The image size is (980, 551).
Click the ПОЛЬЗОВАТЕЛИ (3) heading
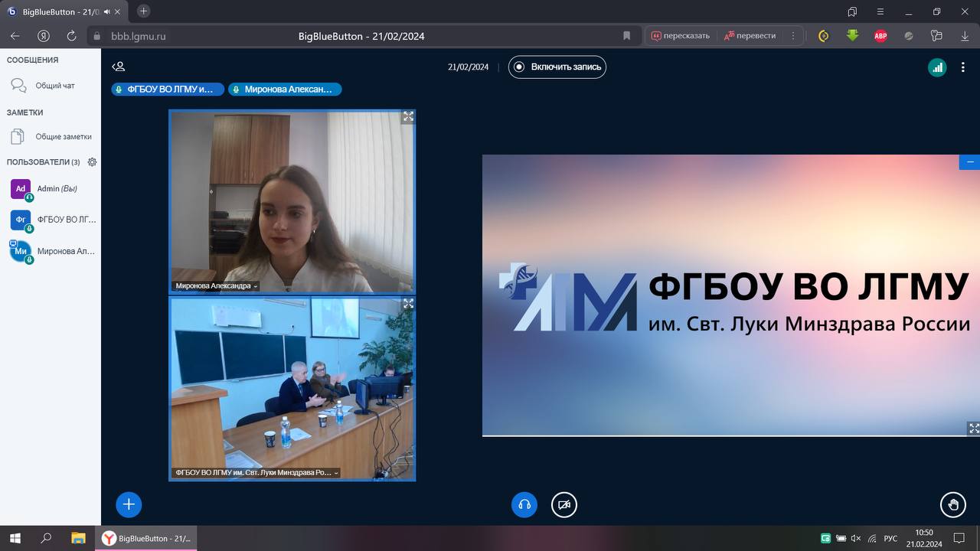click(x=43, y=162)
